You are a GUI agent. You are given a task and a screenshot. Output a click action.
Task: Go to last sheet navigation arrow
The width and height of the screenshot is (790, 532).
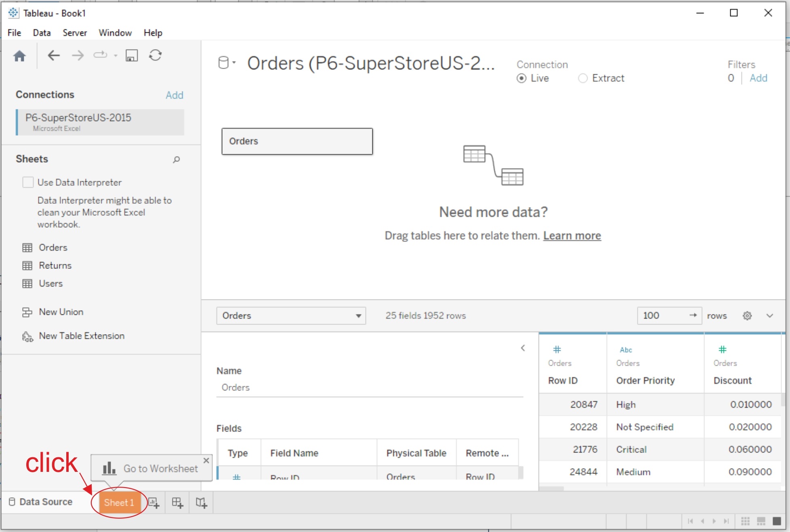click(x=726, y=521)
